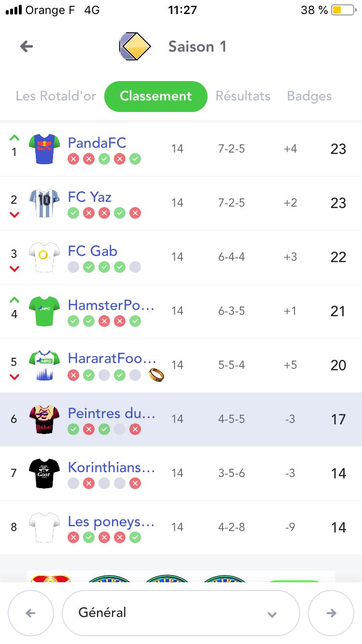
Task: Tap the Saison 1 title
Action: [x=197, y=47]
